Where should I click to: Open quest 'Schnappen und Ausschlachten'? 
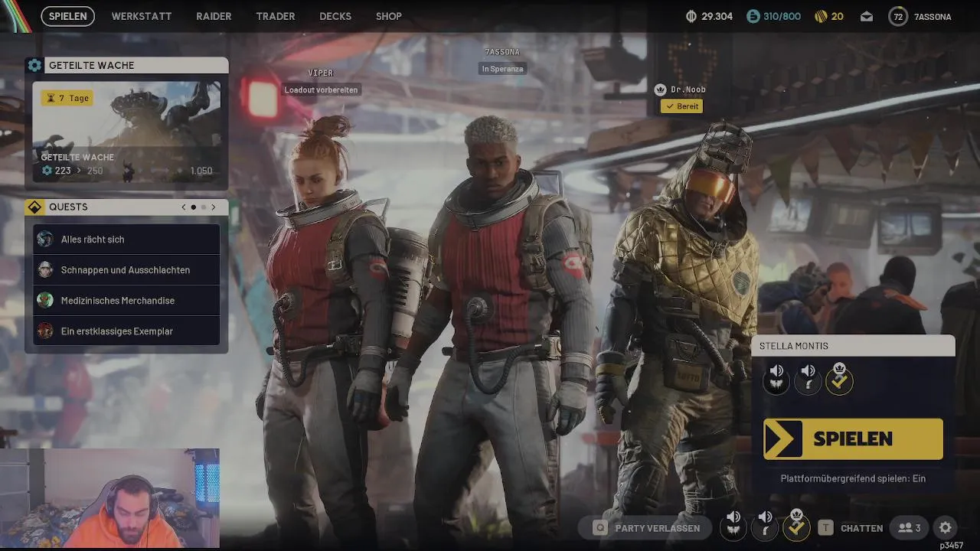click(x=126, y=270)
